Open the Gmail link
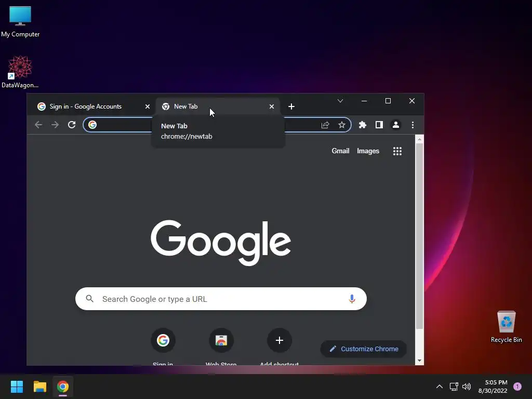The height and width of the screenshot is (399, 532). click(340, 151)
